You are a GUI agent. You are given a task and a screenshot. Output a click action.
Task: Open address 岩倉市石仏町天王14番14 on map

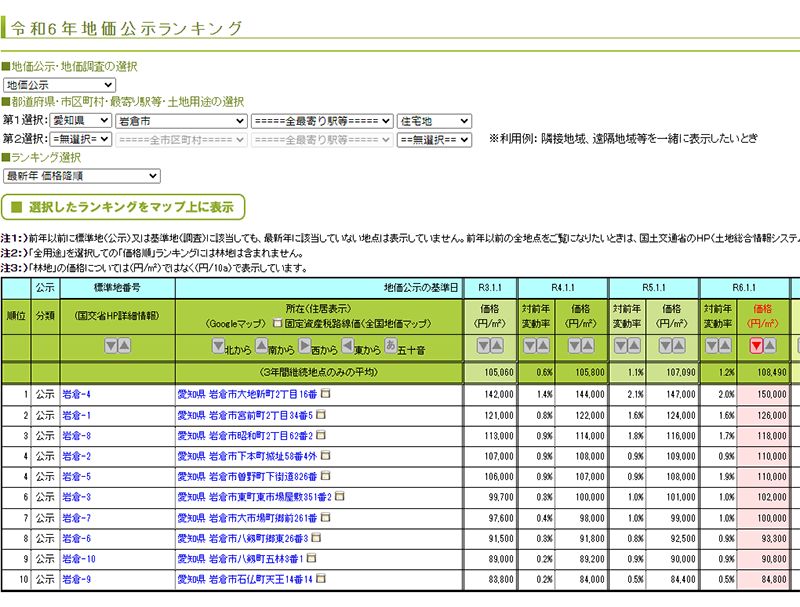pos(245,579)
